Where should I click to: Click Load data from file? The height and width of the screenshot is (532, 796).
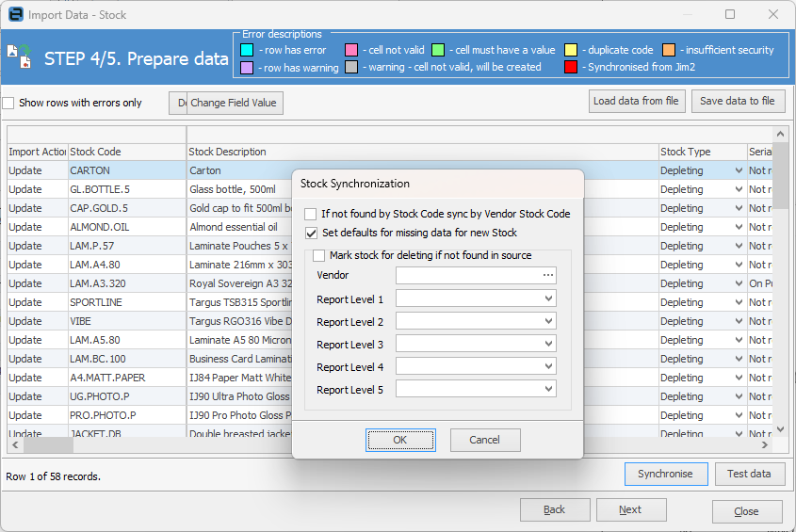tap(637, 101)
